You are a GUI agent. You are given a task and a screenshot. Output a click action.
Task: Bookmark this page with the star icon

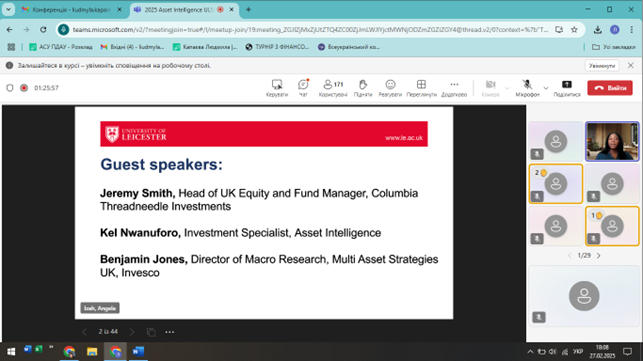[574, 30]
